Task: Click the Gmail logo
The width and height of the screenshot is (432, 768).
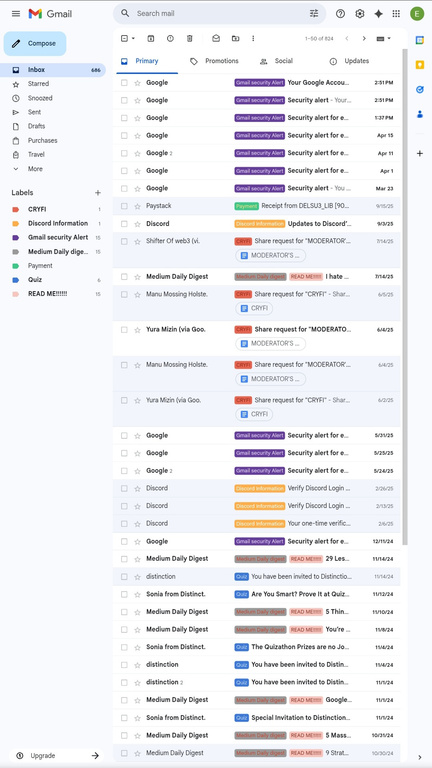Action: pyautogui.click(x=50, y=14)
